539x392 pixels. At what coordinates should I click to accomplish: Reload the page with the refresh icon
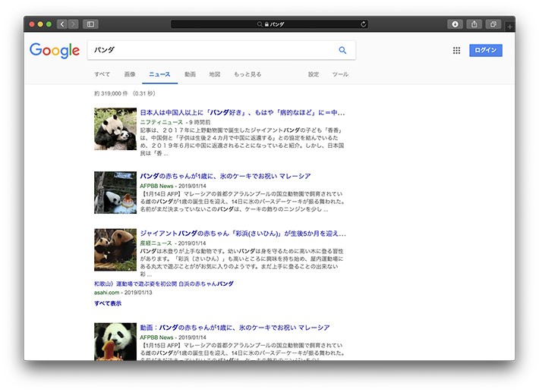[364, 24]
